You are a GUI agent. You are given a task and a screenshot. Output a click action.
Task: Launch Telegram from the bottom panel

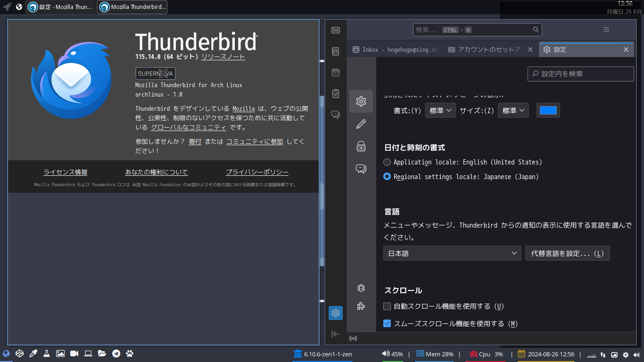[x=116, y=354]
